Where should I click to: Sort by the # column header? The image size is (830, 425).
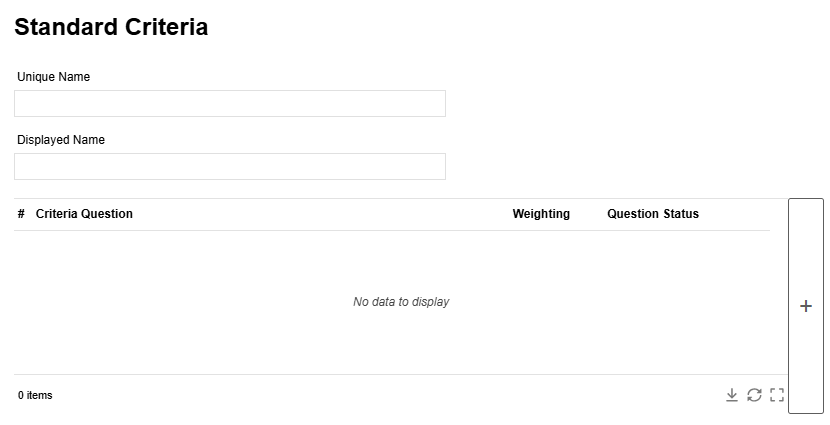click(21, 214)
